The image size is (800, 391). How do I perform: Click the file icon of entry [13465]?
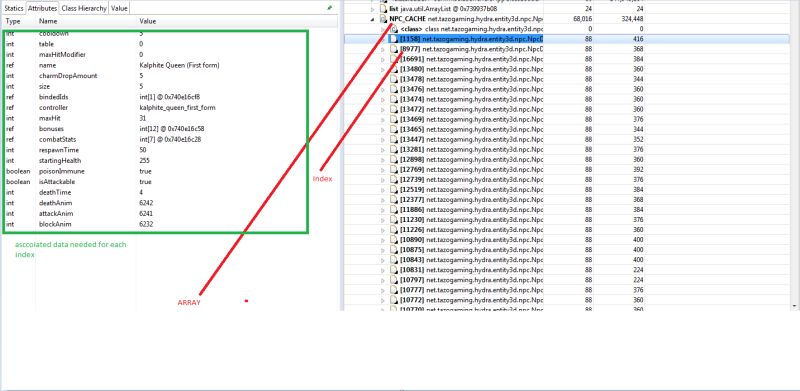393,129
